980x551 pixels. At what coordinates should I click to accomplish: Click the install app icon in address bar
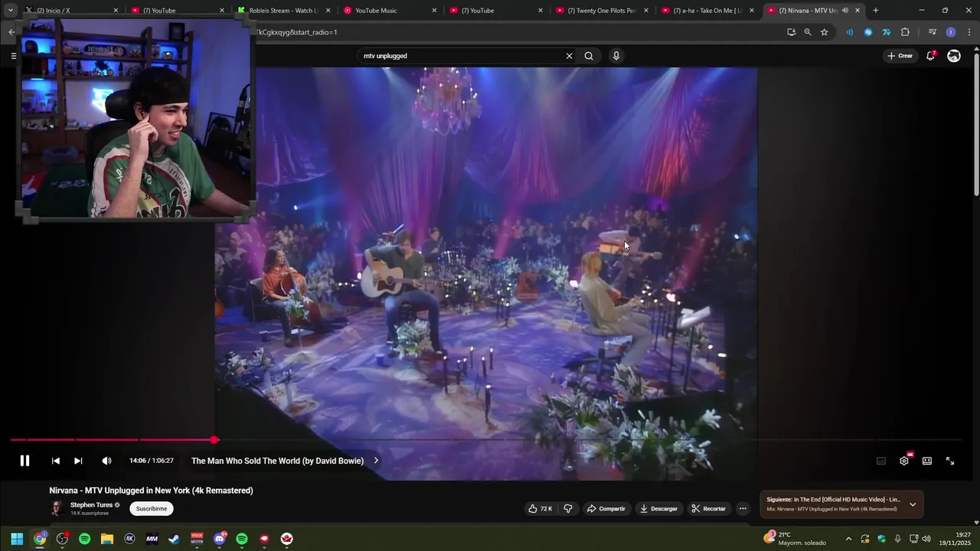[791, 32]
